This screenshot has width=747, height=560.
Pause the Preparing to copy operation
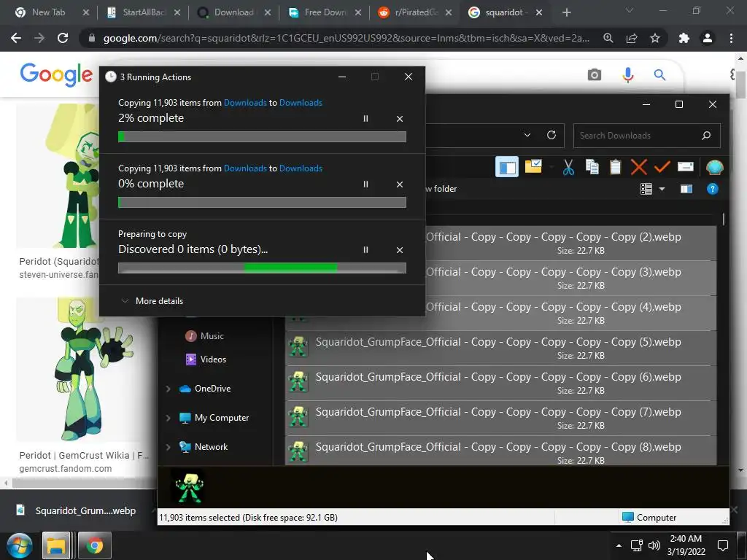[365, 250]
